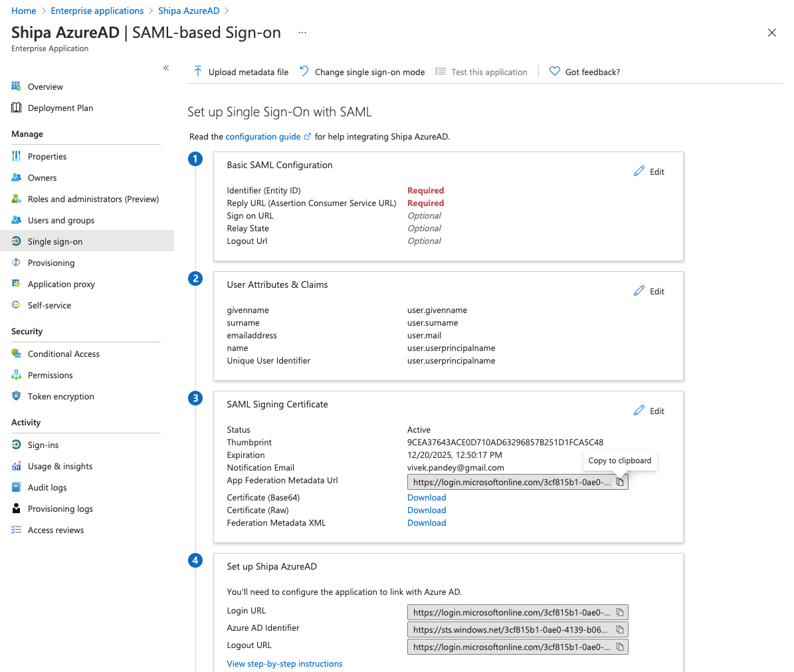
Task: Click Required next to Identifier (Entity ID)
Action: (426, 190)
